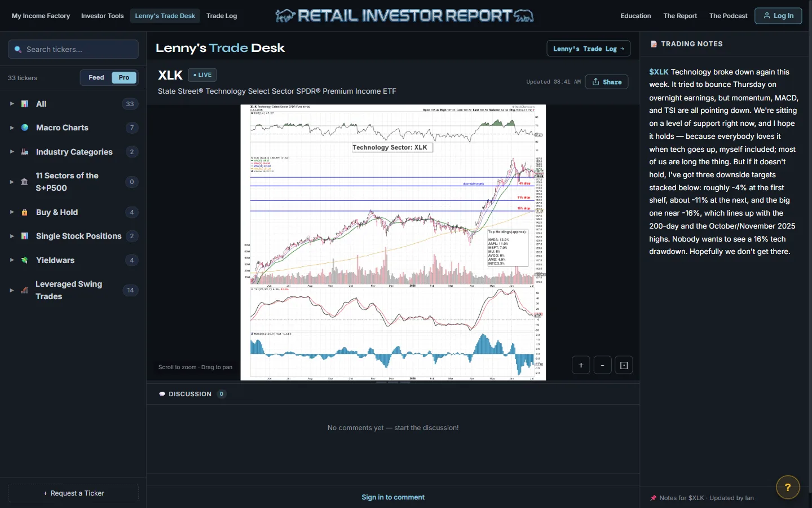Expand Single Stock Positions arrow
Screen dimensions: 812x508
12,236
